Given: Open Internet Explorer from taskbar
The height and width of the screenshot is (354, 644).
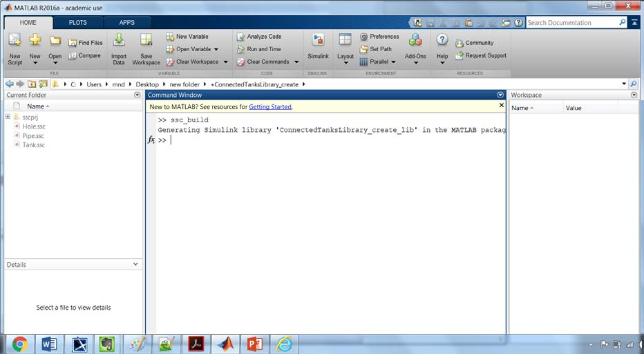Looking at the screenshot, I should (284, 344).
